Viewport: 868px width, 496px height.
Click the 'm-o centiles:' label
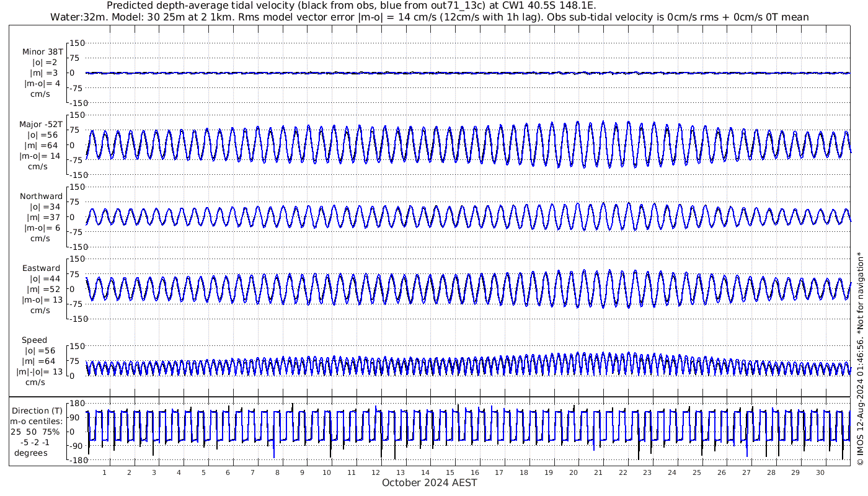[x=37, y=422]
